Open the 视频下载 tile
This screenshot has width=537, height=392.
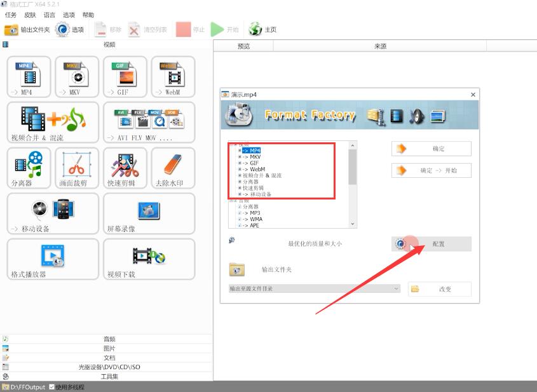pyautogui.click(x=149, y=259)
